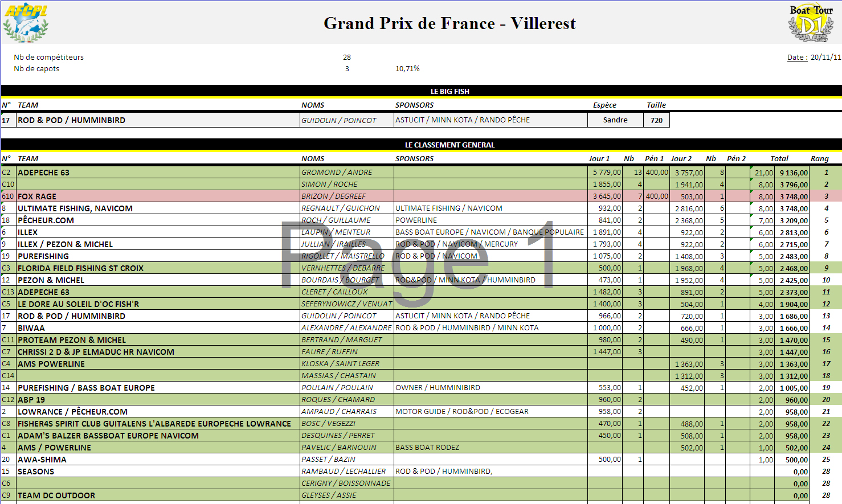Click PASSET / BAZIN names cell
Screen dimensions: 842x504
[347, 459]
